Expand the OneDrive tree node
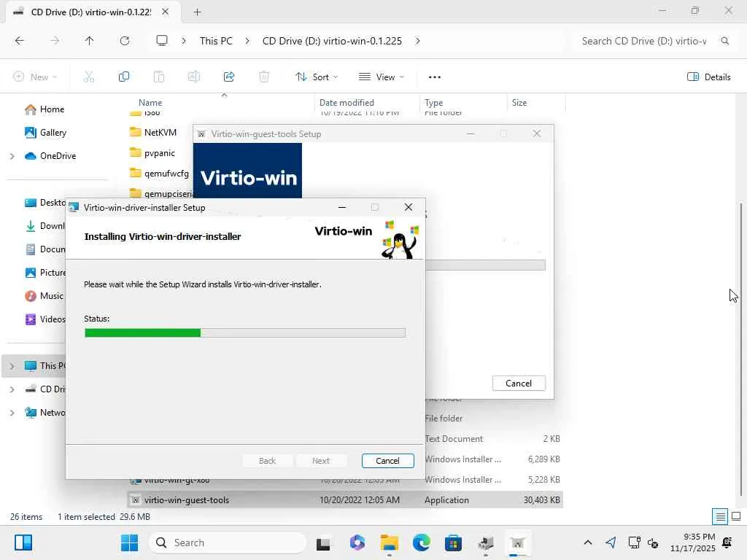The image size is (747, 560). 12,156
